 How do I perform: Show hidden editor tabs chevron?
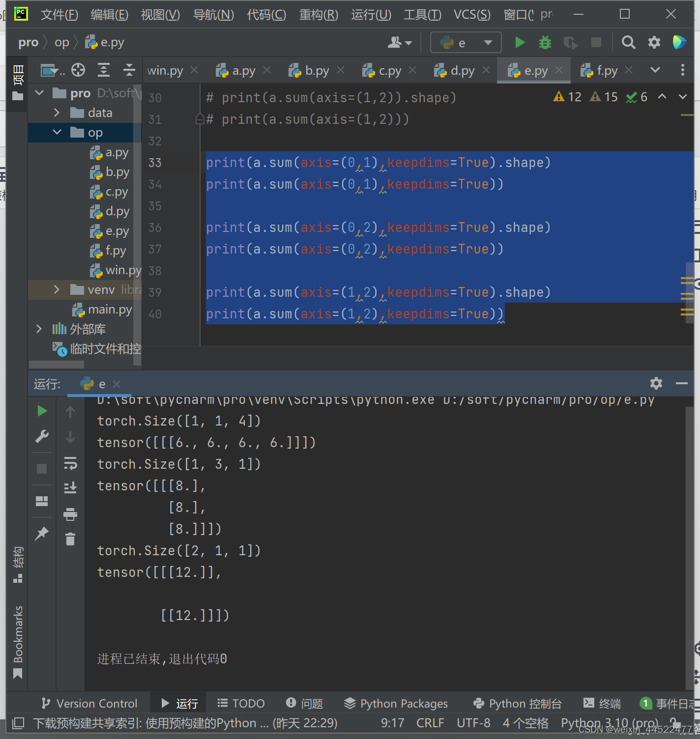(x=655, y=70)
